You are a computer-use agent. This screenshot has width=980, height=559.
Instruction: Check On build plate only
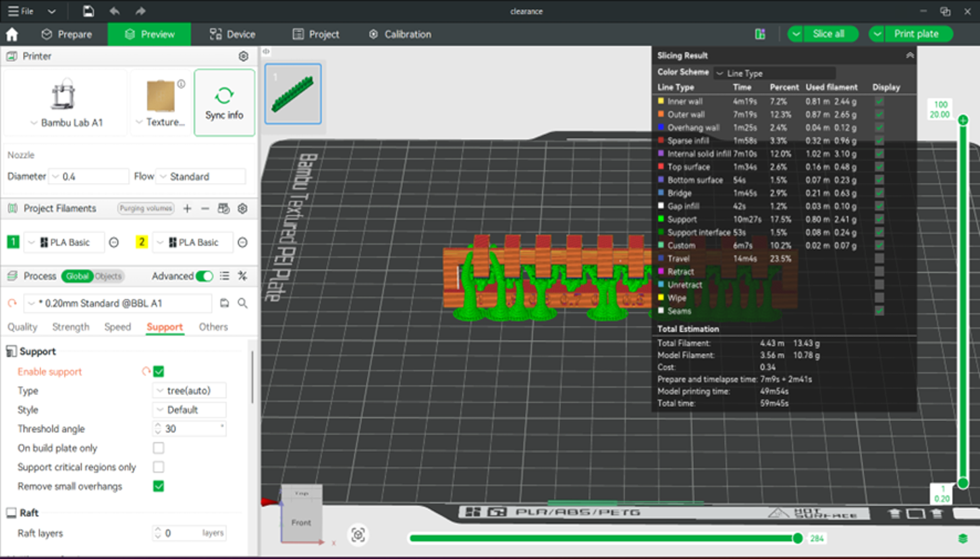point(159,448)
